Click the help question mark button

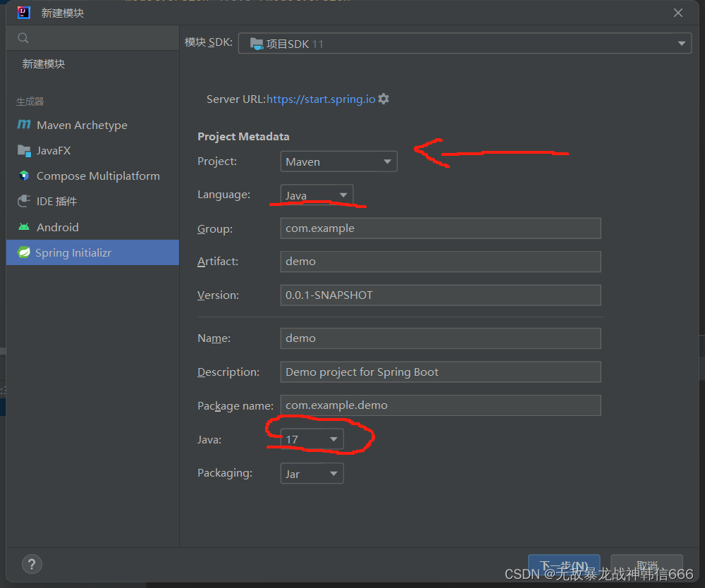tap(32, 564)
